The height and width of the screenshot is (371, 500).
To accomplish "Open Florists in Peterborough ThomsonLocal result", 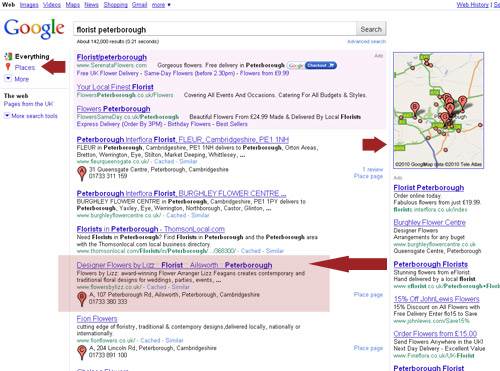I will (x=150, y=229).
